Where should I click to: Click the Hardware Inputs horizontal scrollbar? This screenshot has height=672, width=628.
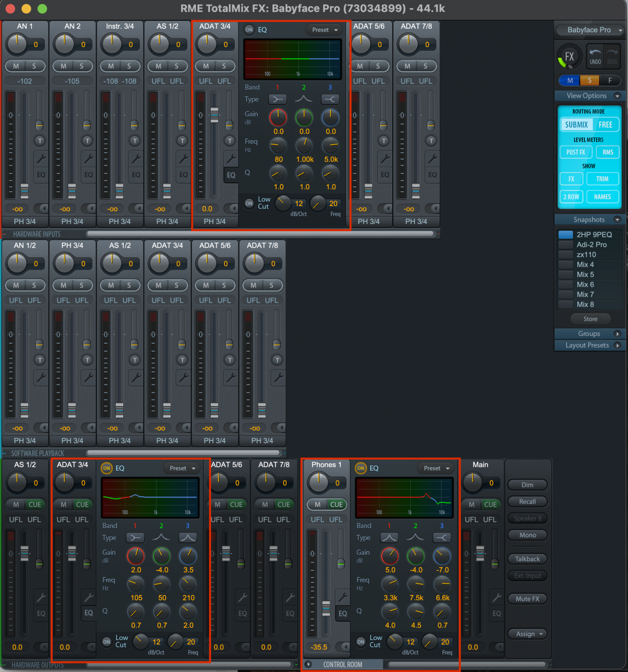tap(260, 234)
